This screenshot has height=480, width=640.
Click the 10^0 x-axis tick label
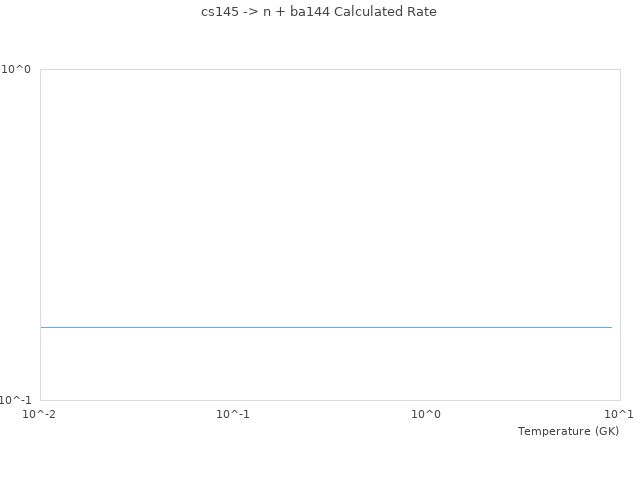coord(426,414)
